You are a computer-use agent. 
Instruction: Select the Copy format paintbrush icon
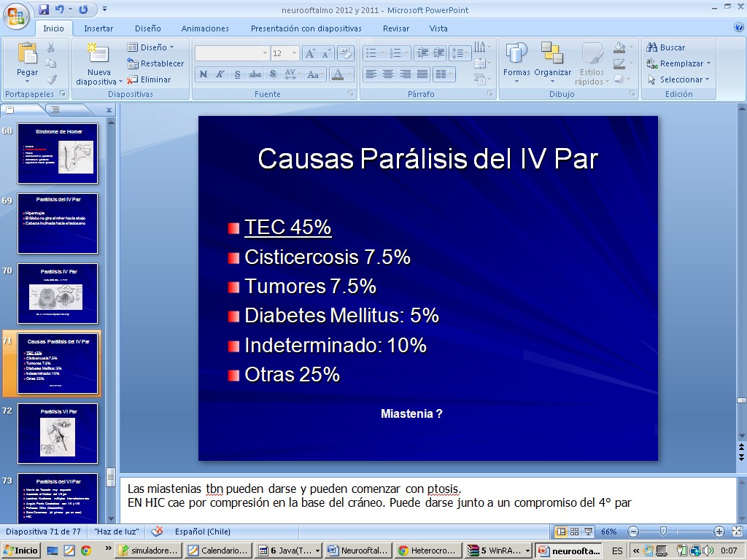(51, 79)
